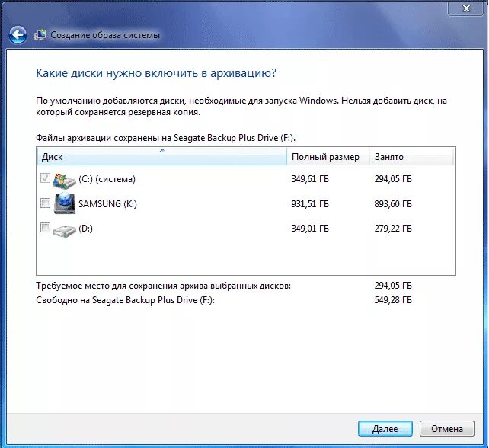Click the 294,05 ГБ value in C: row
The height and width of the screenshot is (448, 489).
[393, 179]
